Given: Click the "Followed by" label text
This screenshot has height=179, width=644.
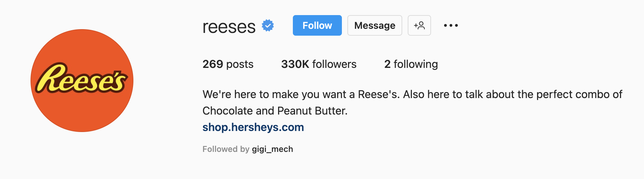Looking at the screenshot, I should click(x=226, y=149).
